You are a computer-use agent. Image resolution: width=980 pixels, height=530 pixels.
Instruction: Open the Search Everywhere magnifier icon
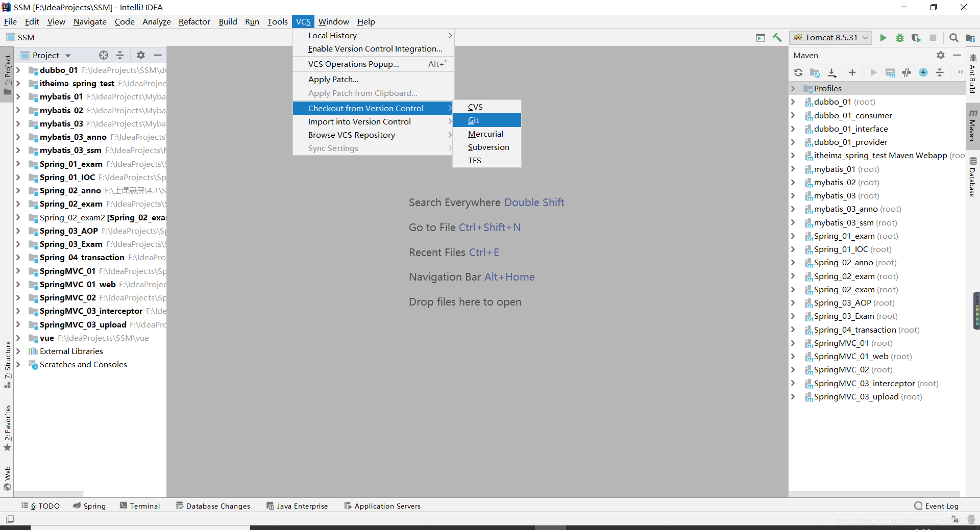953,38
